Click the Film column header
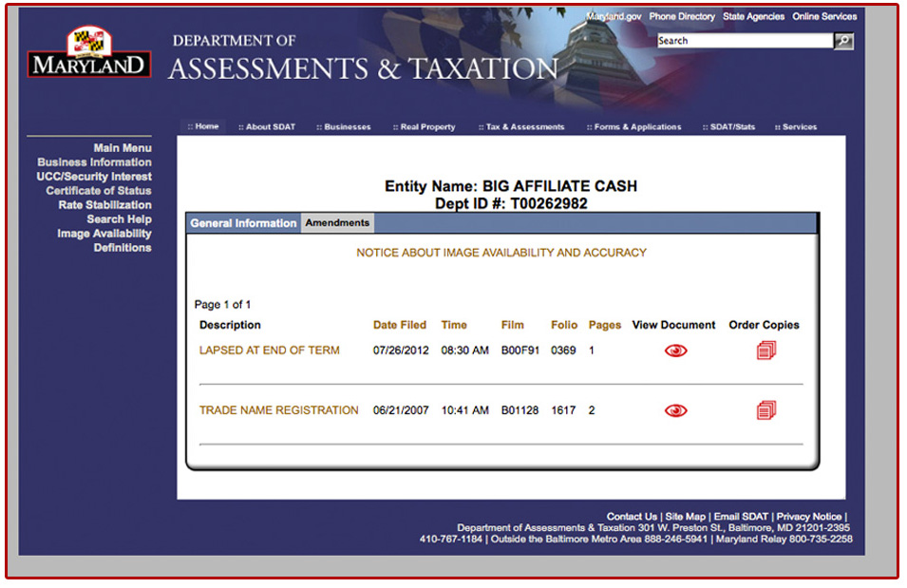Screen dimensions: 907x588 (512, 325)
